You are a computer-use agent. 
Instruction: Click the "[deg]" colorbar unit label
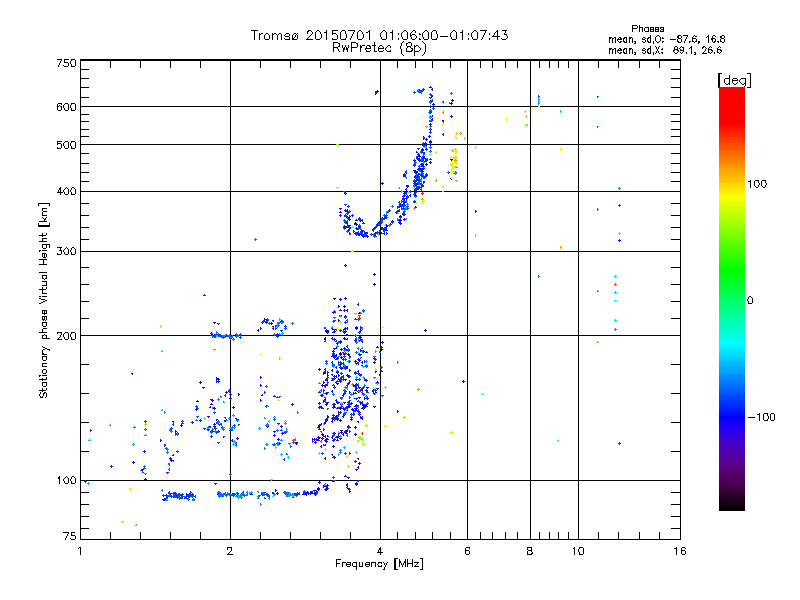coord(734,81)
